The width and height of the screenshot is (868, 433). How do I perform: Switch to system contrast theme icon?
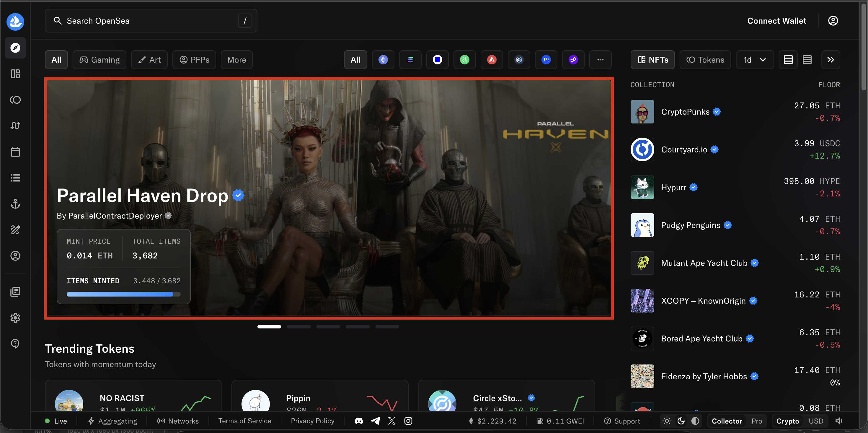695,421
